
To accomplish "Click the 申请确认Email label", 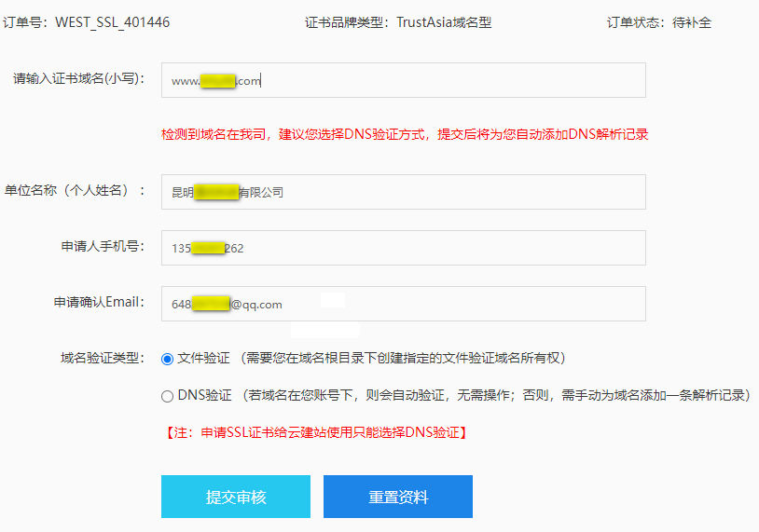I will click(x=99, y=302).
